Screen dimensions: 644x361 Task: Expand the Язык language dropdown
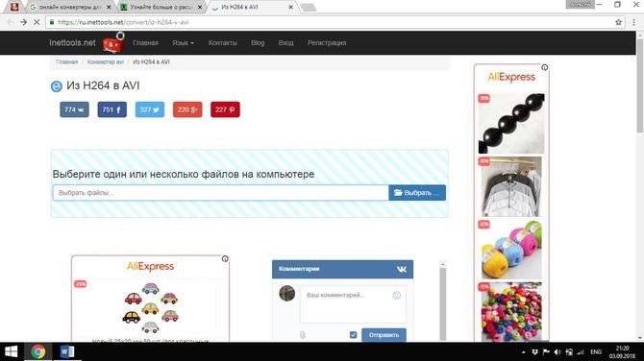tap(183, 42)
